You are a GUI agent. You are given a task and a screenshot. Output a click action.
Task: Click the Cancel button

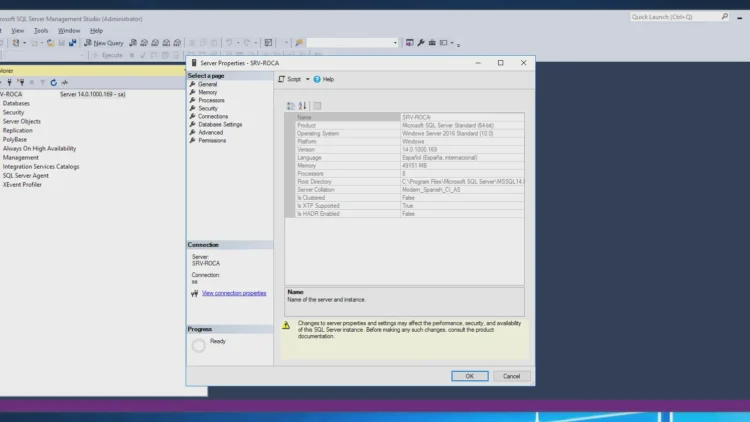(511, 376)
